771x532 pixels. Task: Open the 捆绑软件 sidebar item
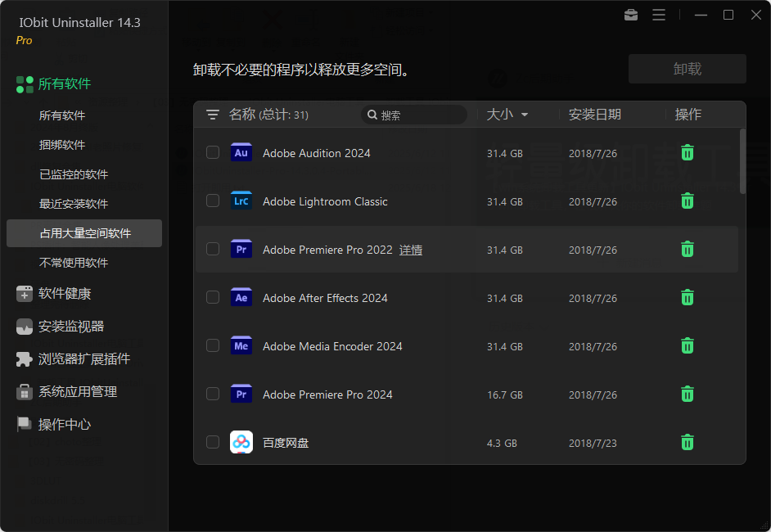pyautogui.click(x=62, y=145)
